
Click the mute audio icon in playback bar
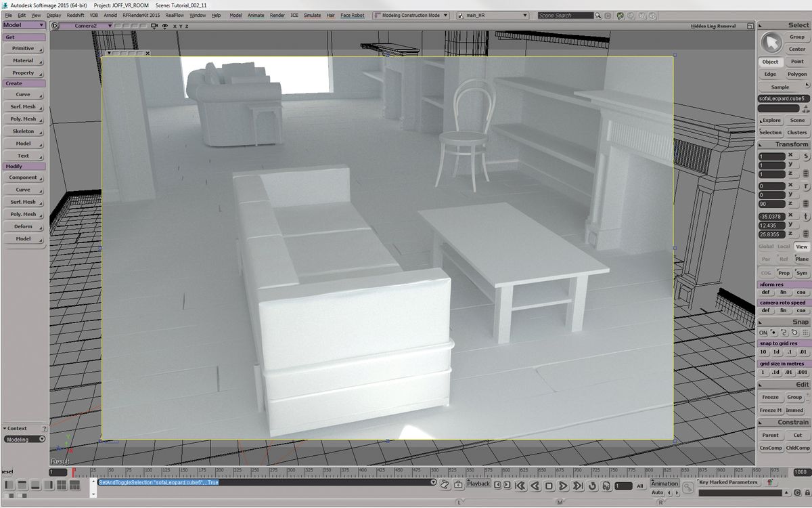(x=607, y=486)
